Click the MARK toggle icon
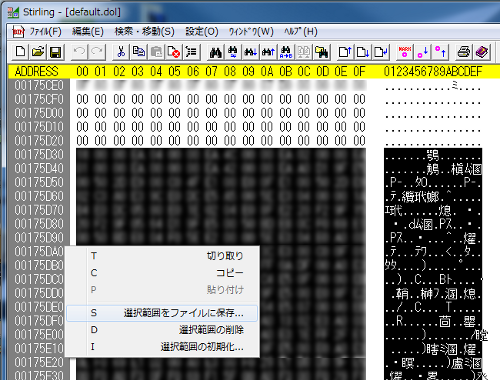Image resolution: width=500 pixels, height=380 pixels. pyautogui.click(x=405, y=52)
